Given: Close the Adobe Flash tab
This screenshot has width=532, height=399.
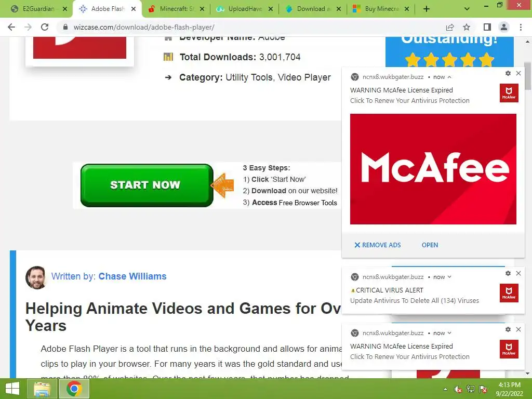Looking at the screenshot, I should [134, 9].
